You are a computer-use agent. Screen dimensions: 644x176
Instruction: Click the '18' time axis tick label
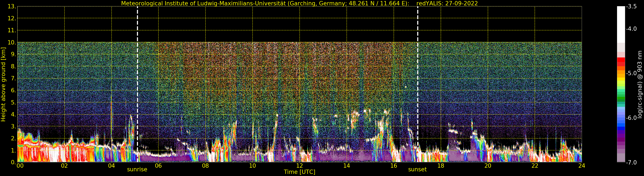click(441, 166)
